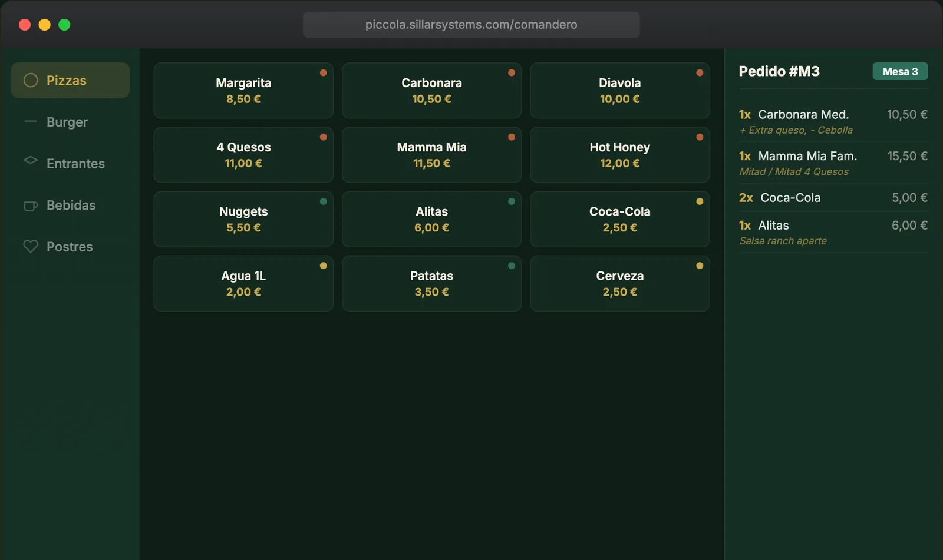This screenshot has height=560, width=943.
Task: Click the Pedido #M3 order title
Action: (779, 71)
